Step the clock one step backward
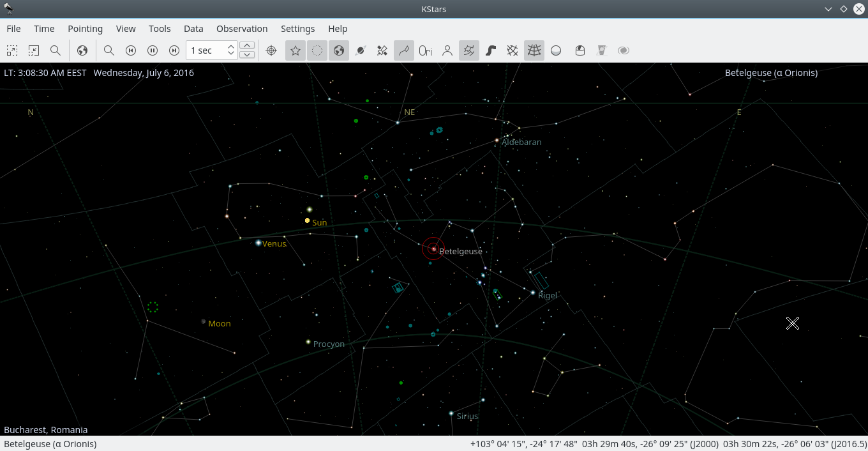This screenshot has width=868, height=451. point(131,50)
